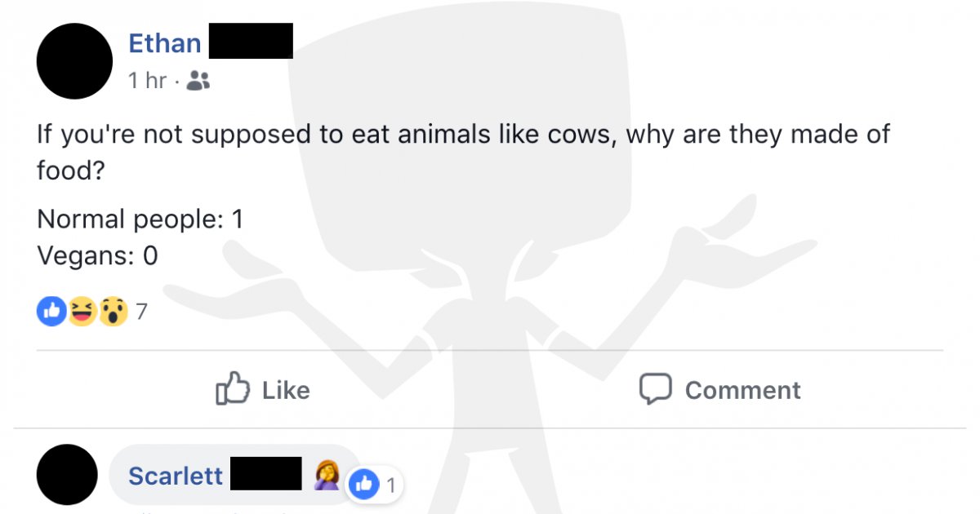Click the laughing haha reaction emoji
Viewport: 980px width, 514px height.
tap(82, 311)
